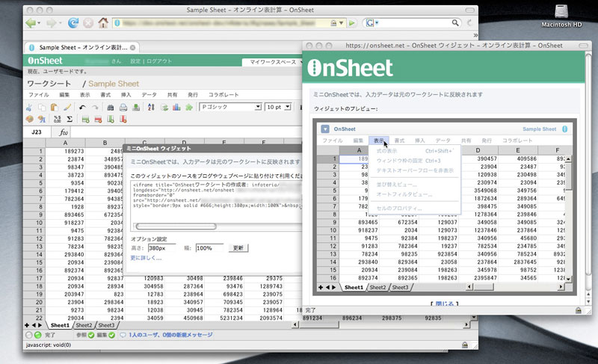The image size is (598, 364).
Task: Click the Copy icon in OnSheet toolbar
Action: click(x=42, y=108)
